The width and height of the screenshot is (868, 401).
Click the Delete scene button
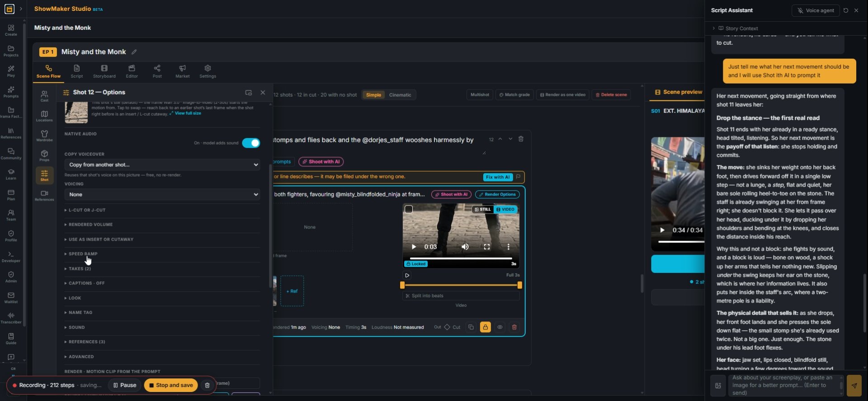(x=611, y=95)
